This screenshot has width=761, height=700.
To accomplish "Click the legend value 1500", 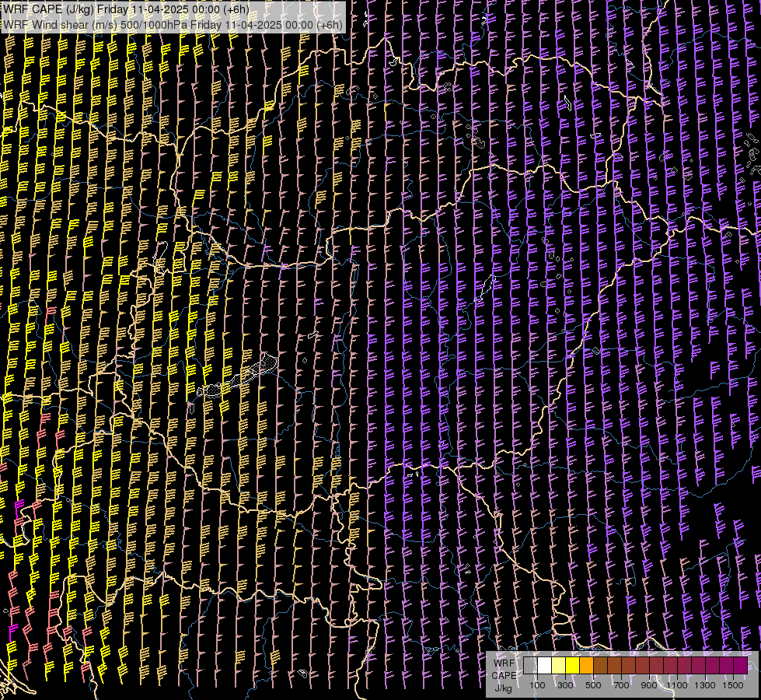I will point(733,685).
